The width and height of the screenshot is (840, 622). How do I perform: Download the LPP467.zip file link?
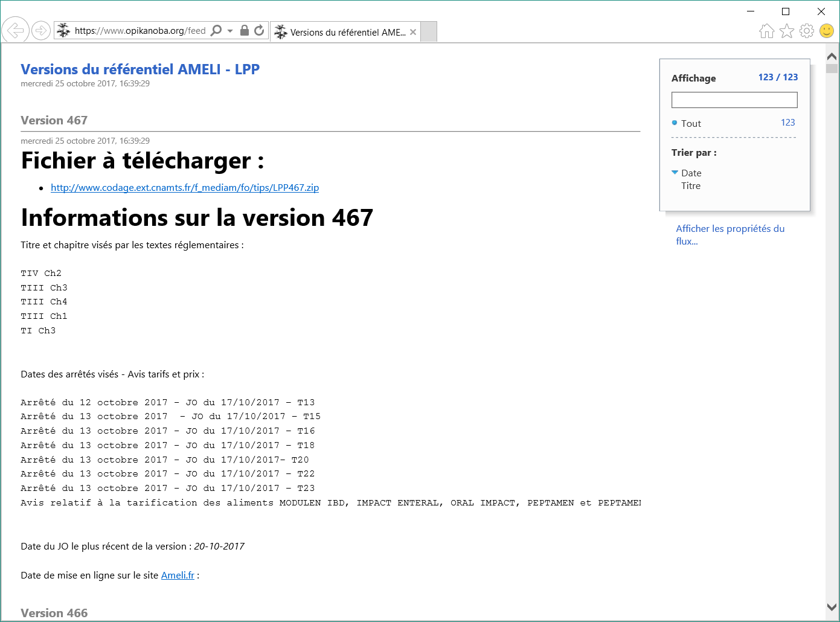[x=185, y=188]
